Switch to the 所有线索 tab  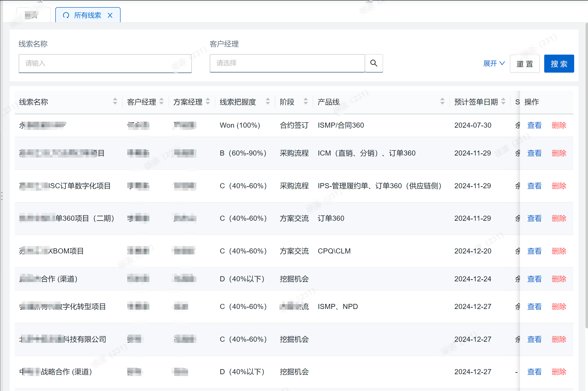(x=88, y=15)
